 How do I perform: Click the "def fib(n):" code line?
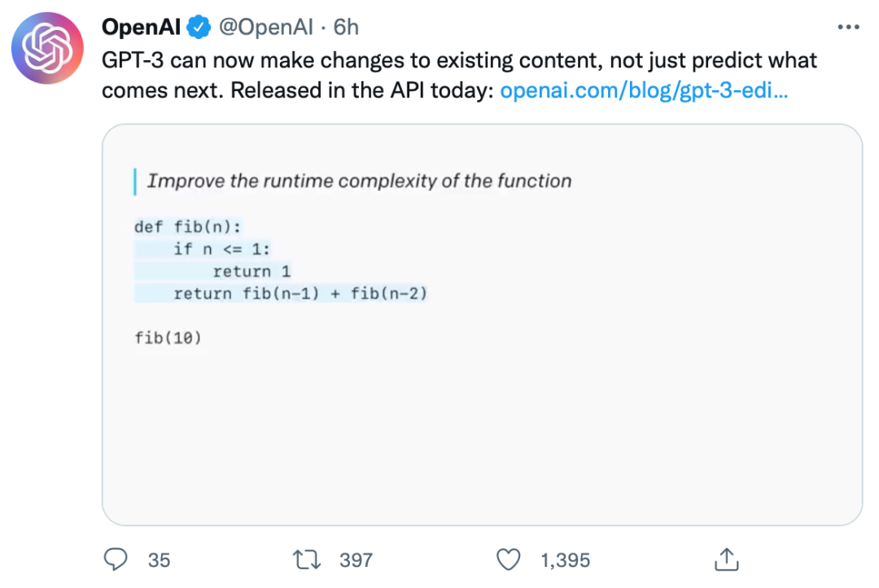[188, 227]
